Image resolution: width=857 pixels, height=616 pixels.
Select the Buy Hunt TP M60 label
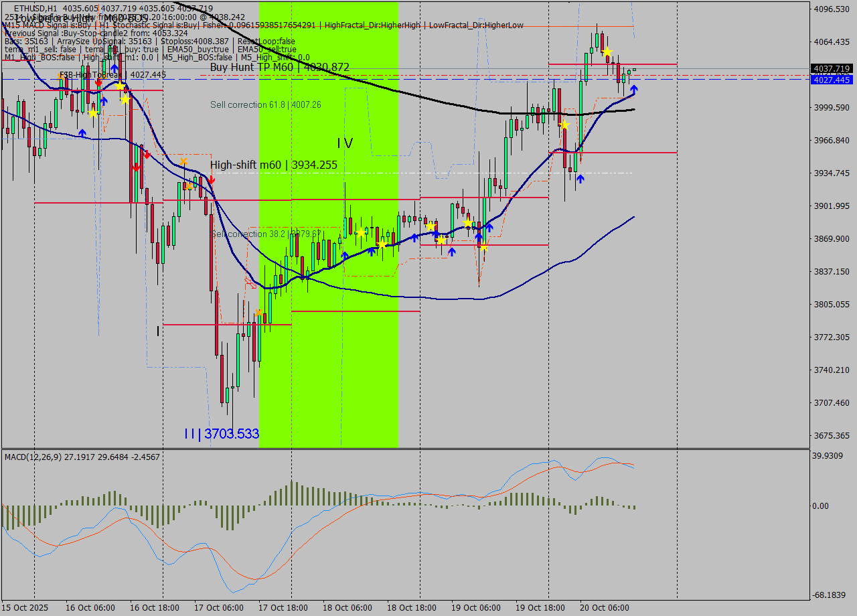pos(279,68)
